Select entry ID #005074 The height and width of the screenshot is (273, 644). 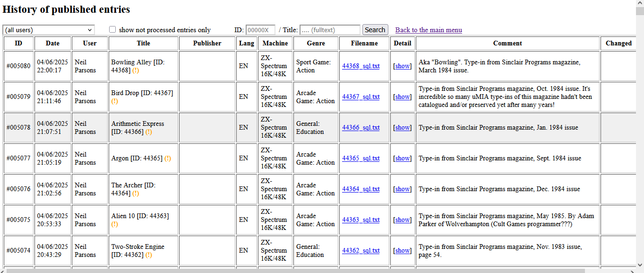[18, 250]
